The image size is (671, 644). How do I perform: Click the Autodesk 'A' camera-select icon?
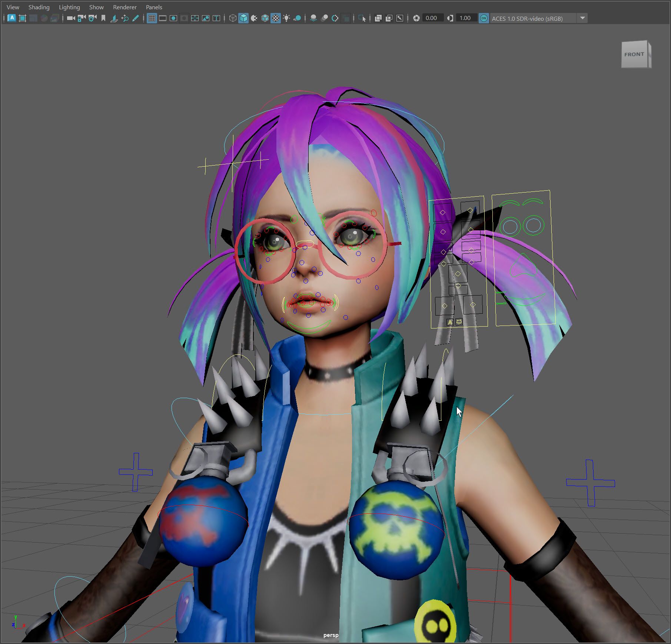tap(11, 18)
